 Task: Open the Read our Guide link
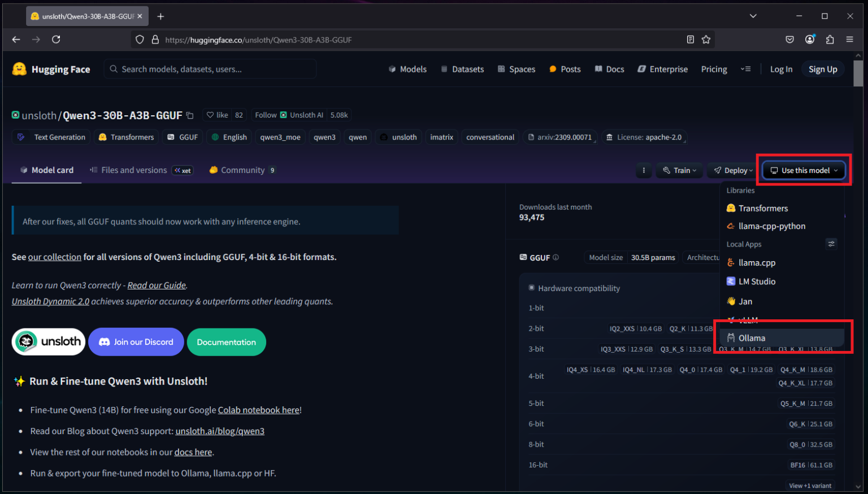[x=157, y=285]
